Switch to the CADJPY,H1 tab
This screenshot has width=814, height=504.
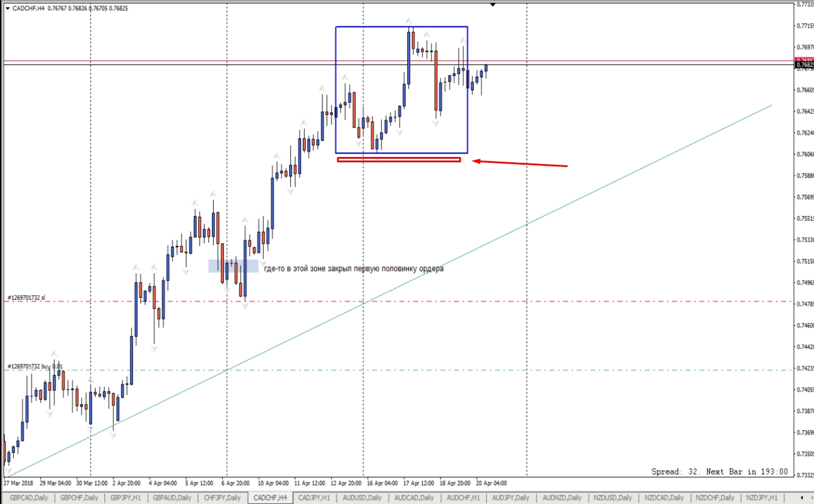[315, 498]
